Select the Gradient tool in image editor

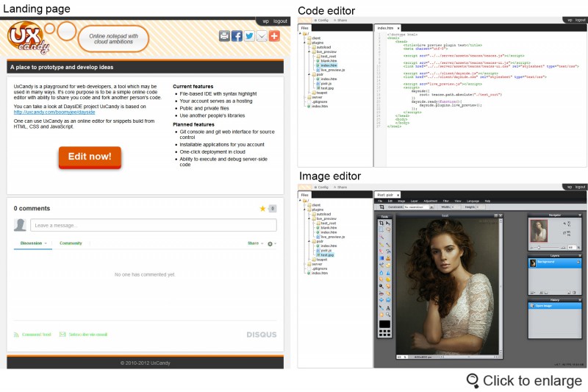tap(381, 258)
